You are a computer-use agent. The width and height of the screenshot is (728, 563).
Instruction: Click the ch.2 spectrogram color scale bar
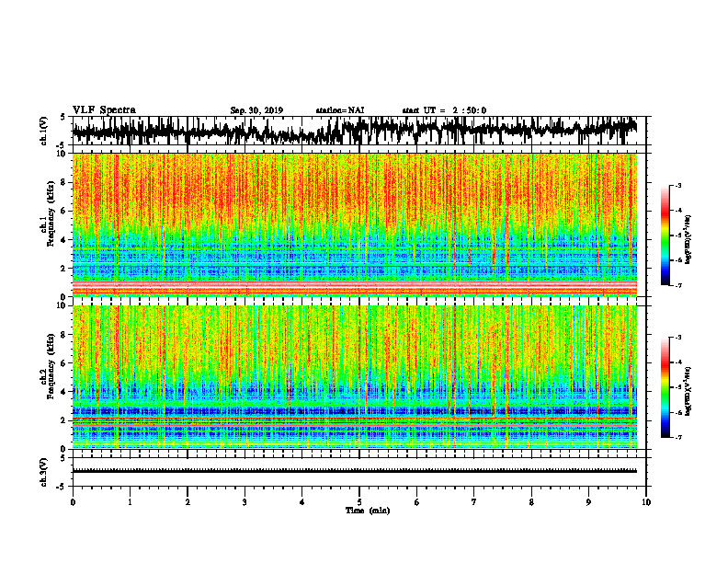[665, 387]
